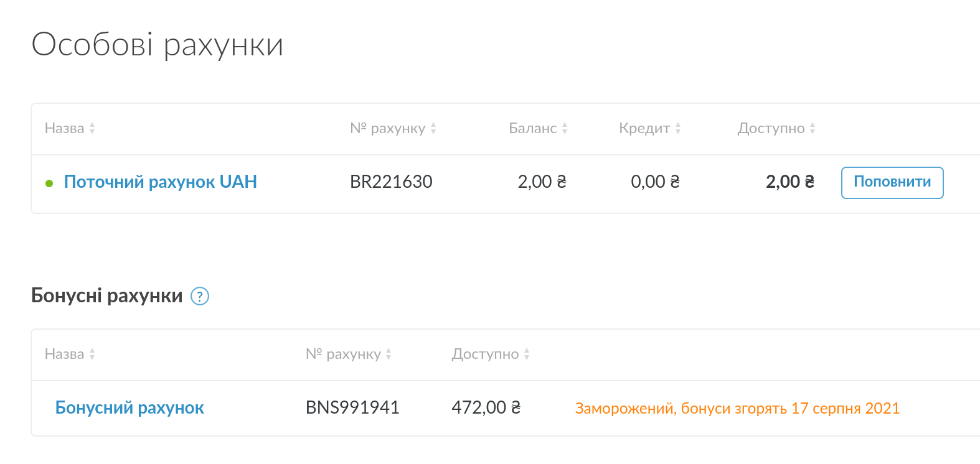980x464 pixels.
Task: Sort bonus accounts by Назва arrows icon
Action: tap(92, 354)
